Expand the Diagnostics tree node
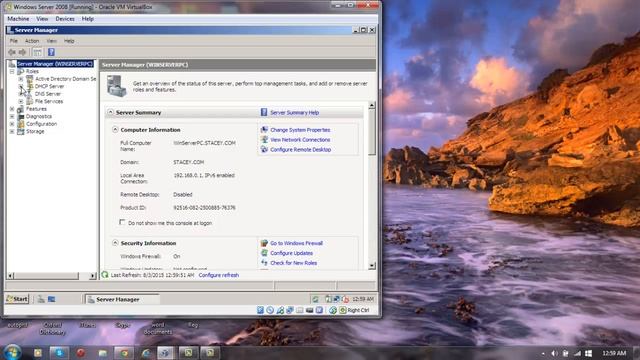This screenshot has width=640, height=360. [x=12, y=116]
